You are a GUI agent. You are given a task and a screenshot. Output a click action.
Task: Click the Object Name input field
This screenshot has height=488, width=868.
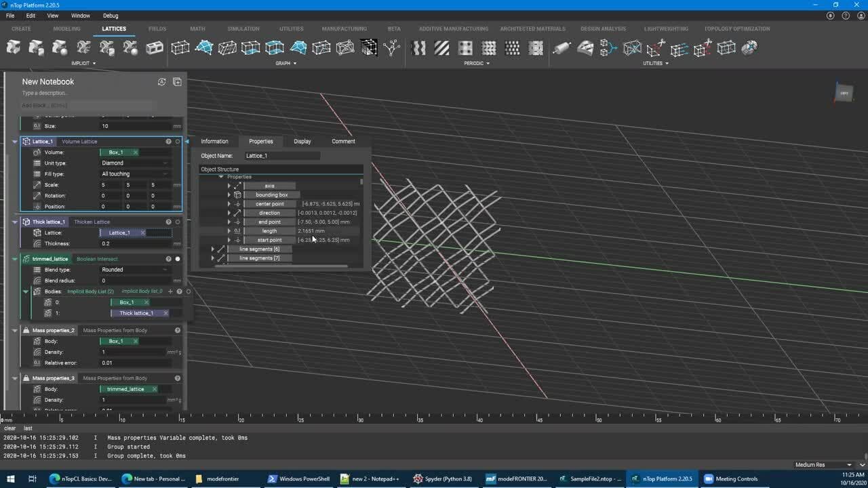pyautogui.click(x=282, y=156)
